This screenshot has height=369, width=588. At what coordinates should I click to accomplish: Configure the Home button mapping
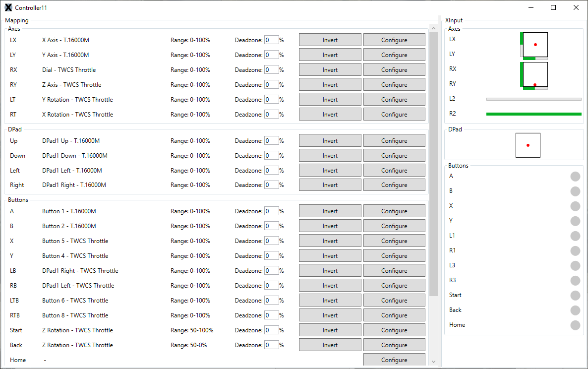(x=394, y=360)
